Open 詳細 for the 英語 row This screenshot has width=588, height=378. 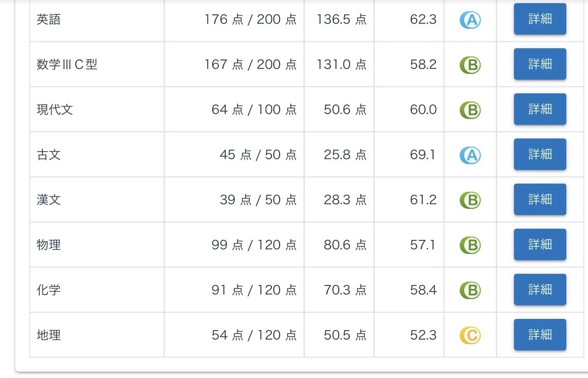click(x=540, y=19)
